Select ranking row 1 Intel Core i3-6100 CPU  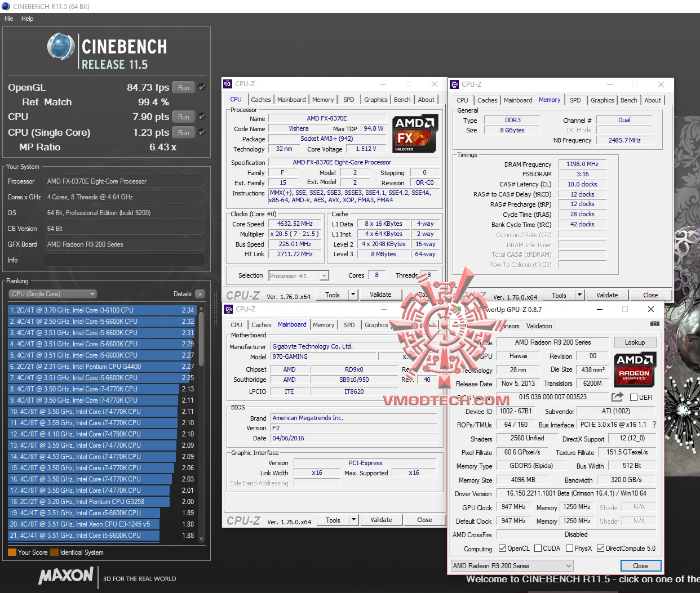(101, 310)
